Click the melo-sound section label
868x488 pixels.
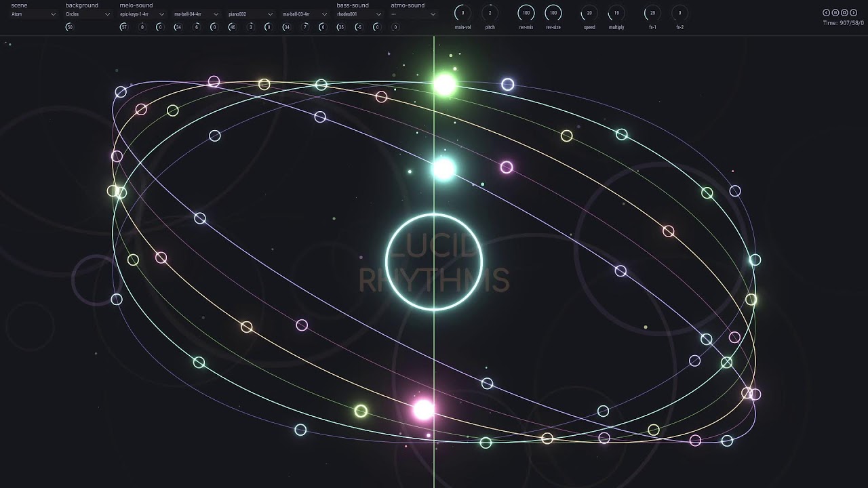(136, 5)
